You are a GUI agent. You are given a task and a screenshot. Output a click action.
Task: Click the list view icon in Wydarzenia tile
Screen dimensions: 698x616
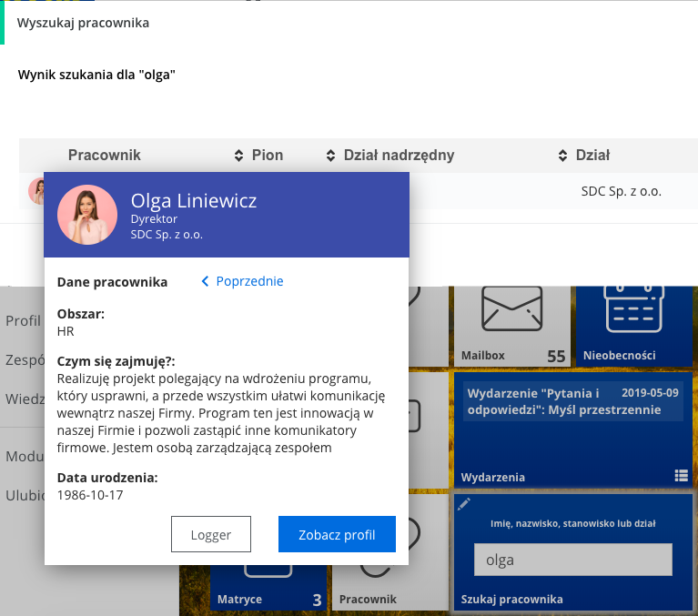[681, 476]
